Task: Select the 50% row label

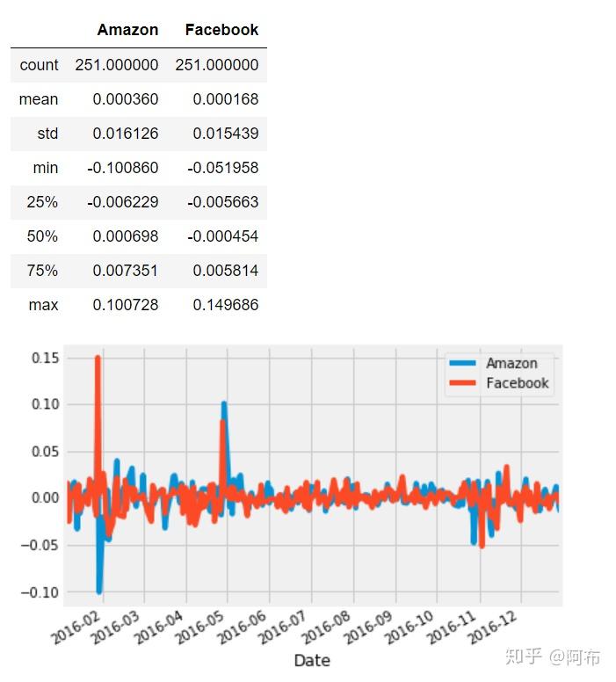Action: [42, 236]
